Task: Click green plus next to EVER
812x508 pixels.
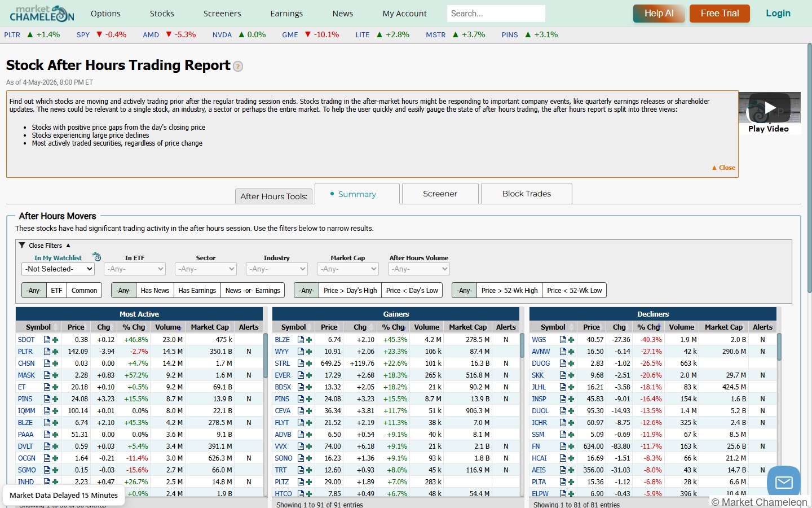Action: click(309, 375)
